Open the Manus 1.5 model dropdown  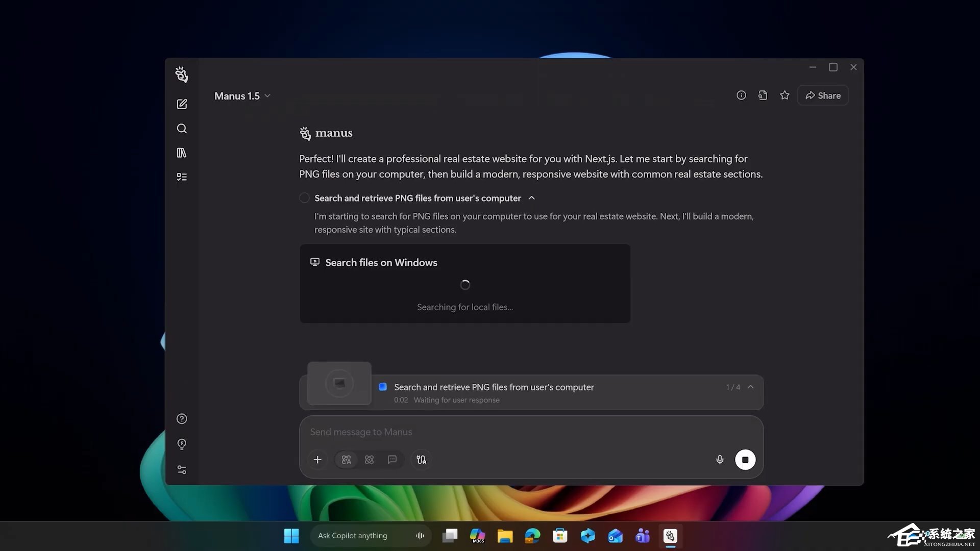pyautogui.click(x=242, y=96)
